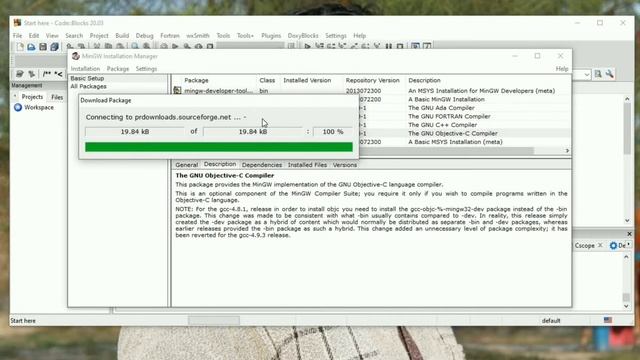This screenshot has width=640, height=360.
Task: Open the log tabs dropdown arrow beside De tab
Action: tap(629, 244)
